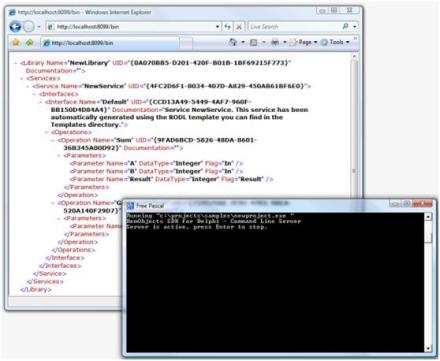Open the Tools menu dropdown
This screenshot has height=361, width=440.
[335, 42]
